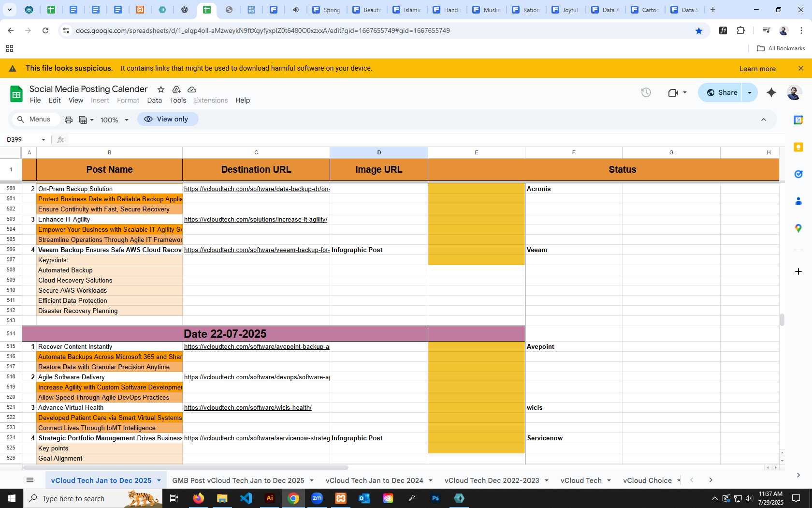812x508 pixels.
Task: Open Google Keep side panel icon
Action: 798,147
